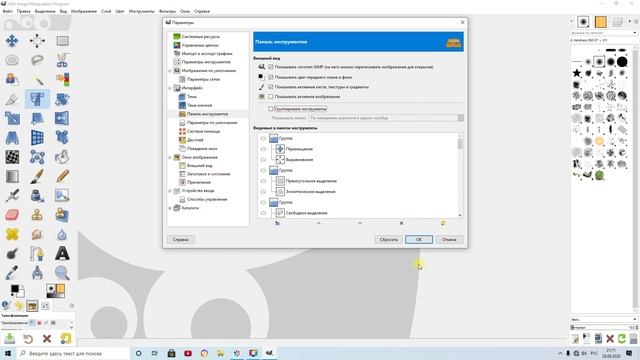Image resolution: width=640 pixels, height=360 pixels.
Task: Click the Windows taskbar search field
Action: coord(73,353)
